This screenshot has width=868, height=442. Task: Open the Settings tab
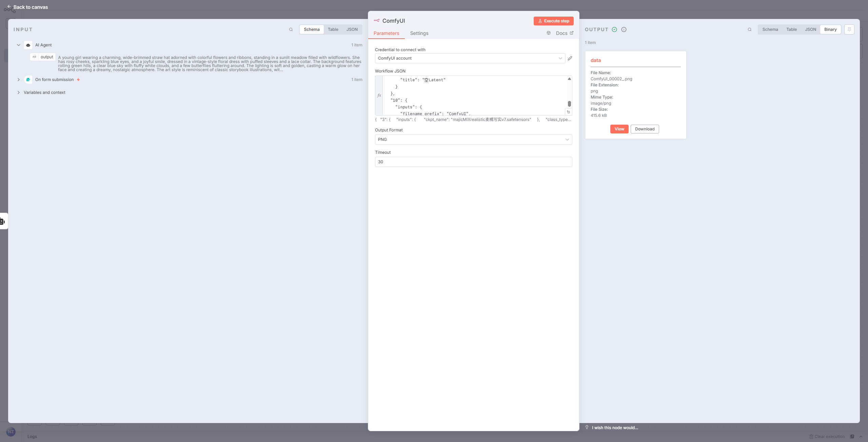[419, 33]
